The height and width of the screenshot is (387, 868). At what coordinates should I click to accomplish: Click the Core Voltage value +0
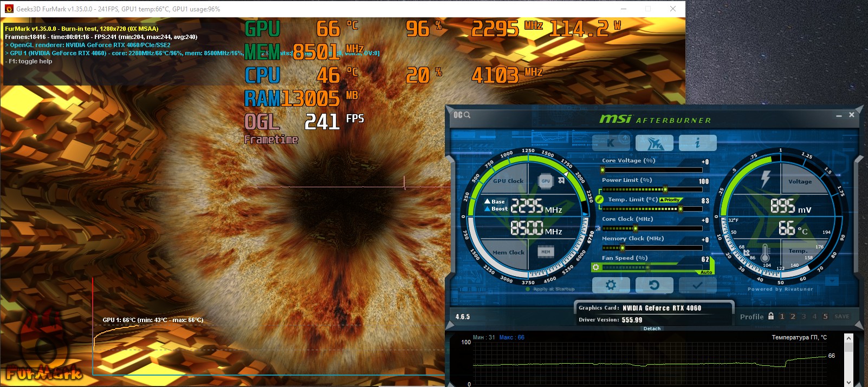click(705, 162)
